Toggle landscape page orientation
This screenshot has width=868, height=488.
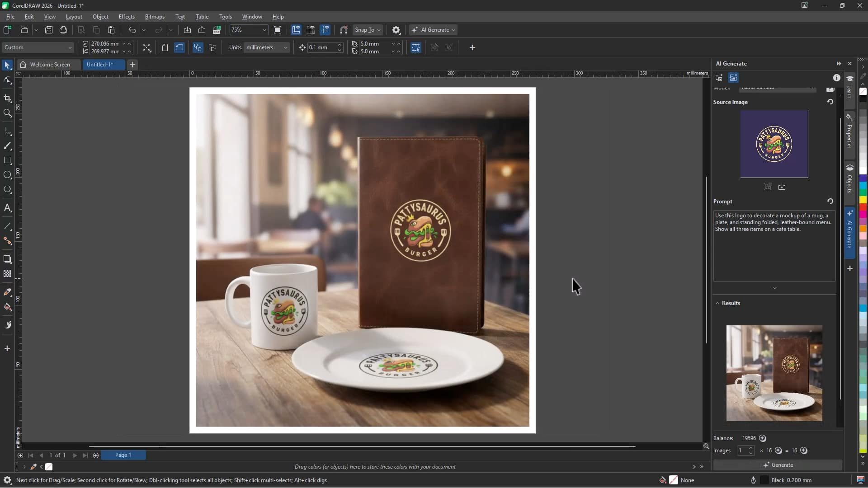tap(179, 47)
